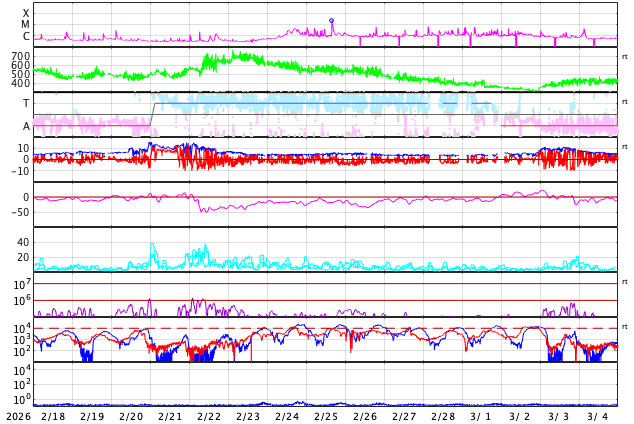Select the 700 solar wind speed label
The width and height of the screenshot is (634, 424).
click(x=20, y=56)
